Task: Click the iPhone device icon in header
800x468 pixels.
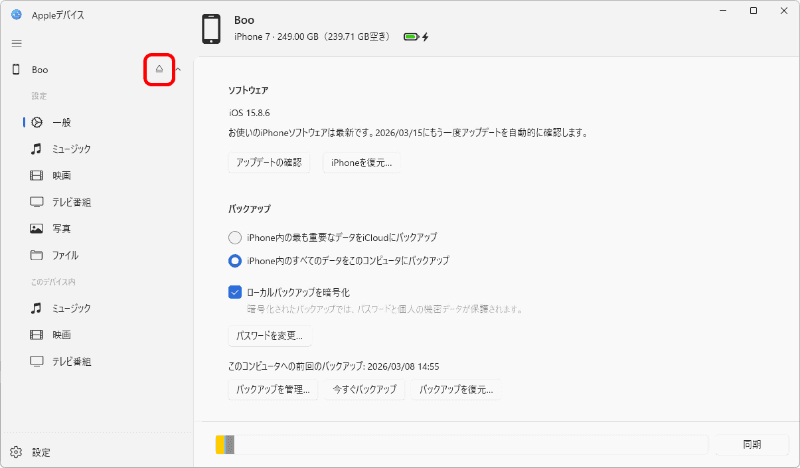Action: click(x=211, y=29)
